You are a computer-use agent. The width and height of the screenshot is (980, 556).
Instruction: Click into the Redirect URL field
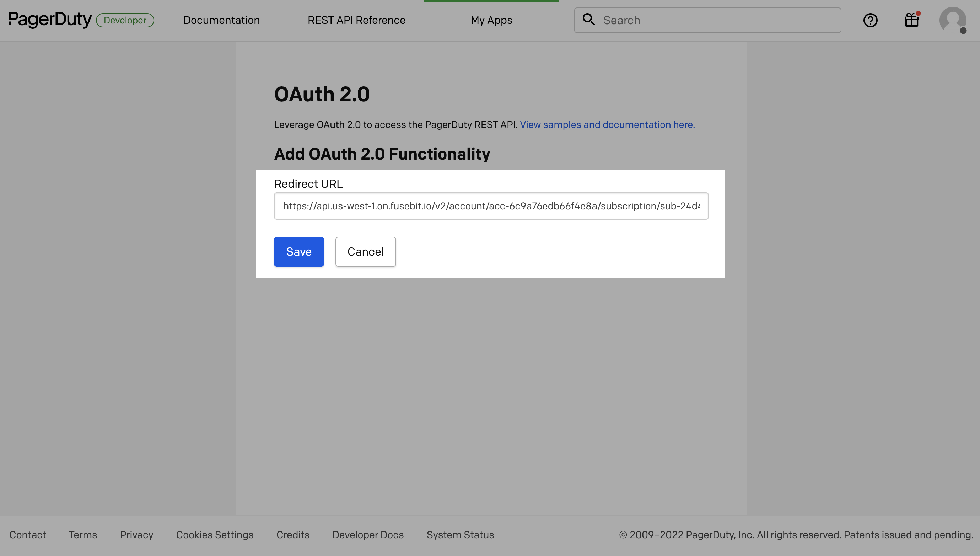click(x=491, y=206)
